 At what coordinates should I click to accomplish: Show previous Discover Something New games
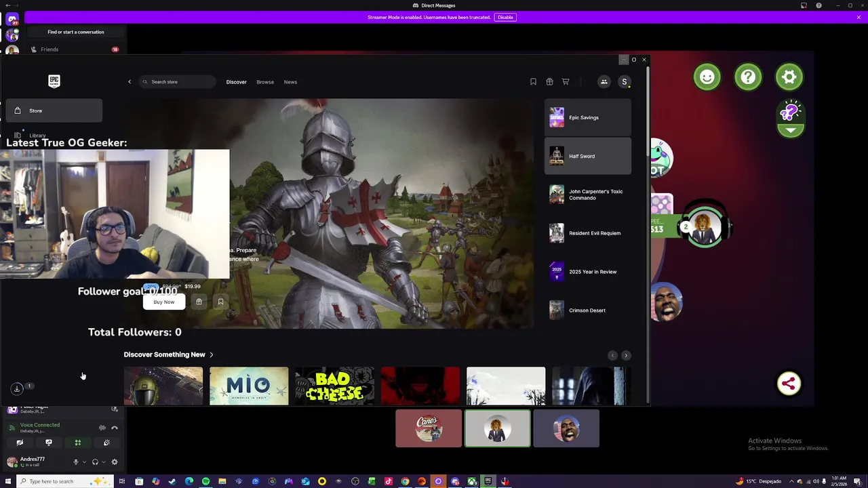[612, 355]
